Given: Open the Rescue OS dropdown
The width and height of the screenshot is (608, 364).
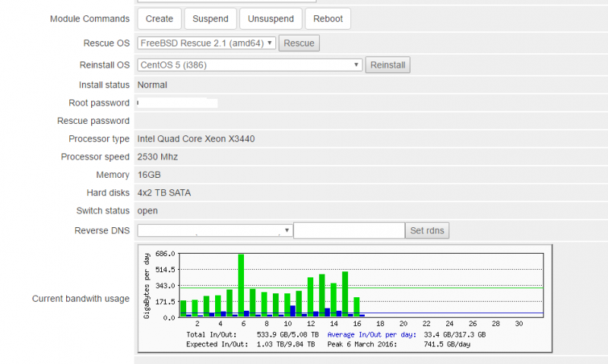Looking at the screenshot, I should pos(206,43).
